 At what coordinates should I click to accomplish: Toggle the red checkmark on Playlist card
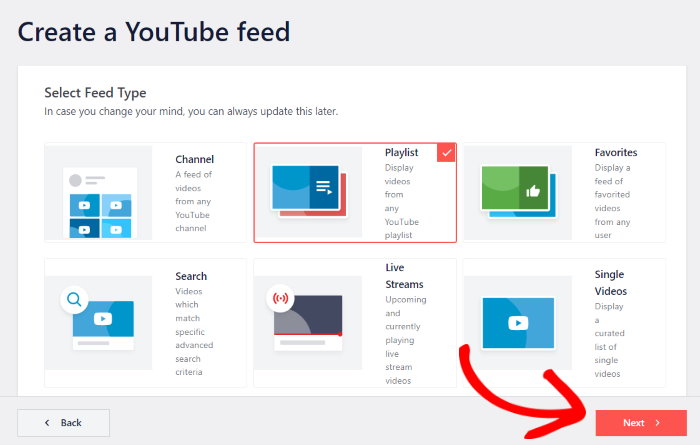click(x=446, y=153)
